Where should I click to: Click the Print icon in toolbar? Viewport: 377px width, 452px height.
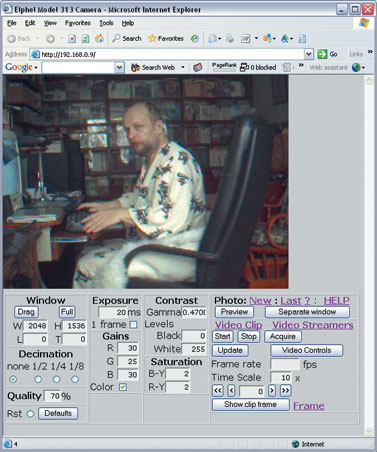click(x=230, y=39)
